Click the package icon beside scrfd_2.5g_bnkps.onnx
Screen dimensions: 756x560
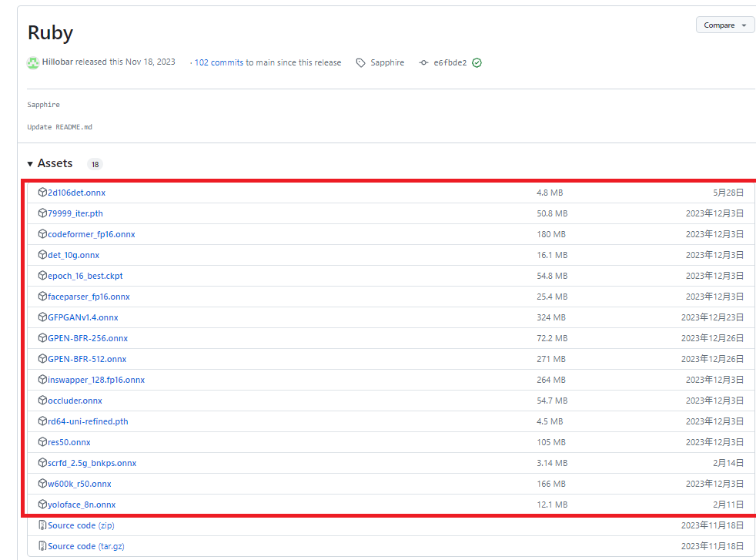click(42, 462)
